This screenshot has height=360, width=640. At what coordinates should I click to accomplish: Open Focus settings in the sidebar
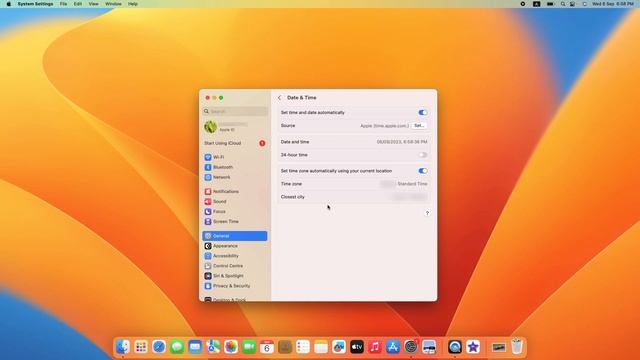[235, 211]
